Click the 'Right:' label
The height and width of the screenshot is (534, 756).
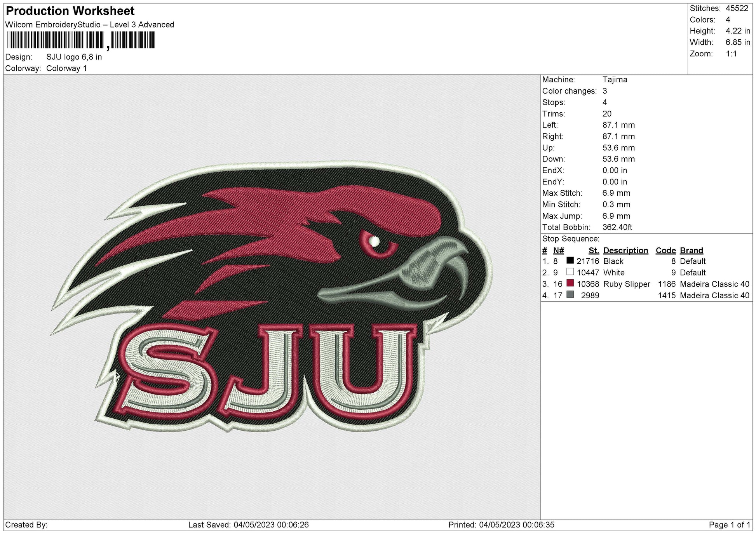pos(552,137)
